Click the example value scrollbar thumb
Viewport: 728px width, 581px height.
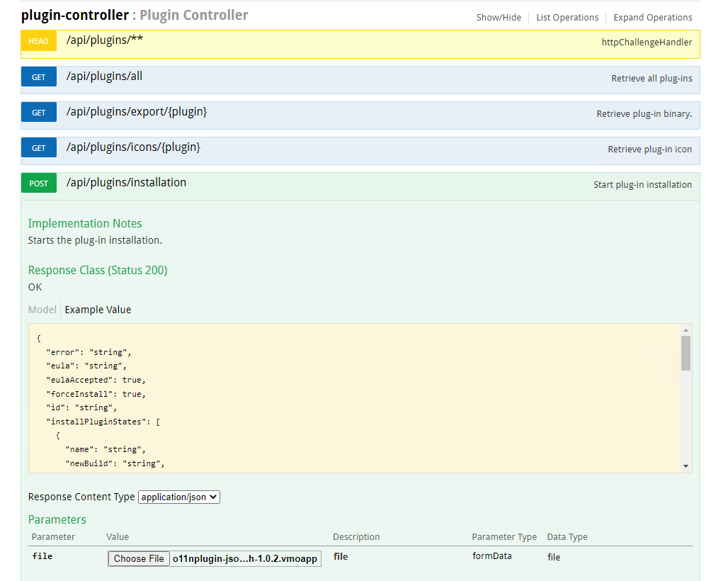[x=685, y=353]
